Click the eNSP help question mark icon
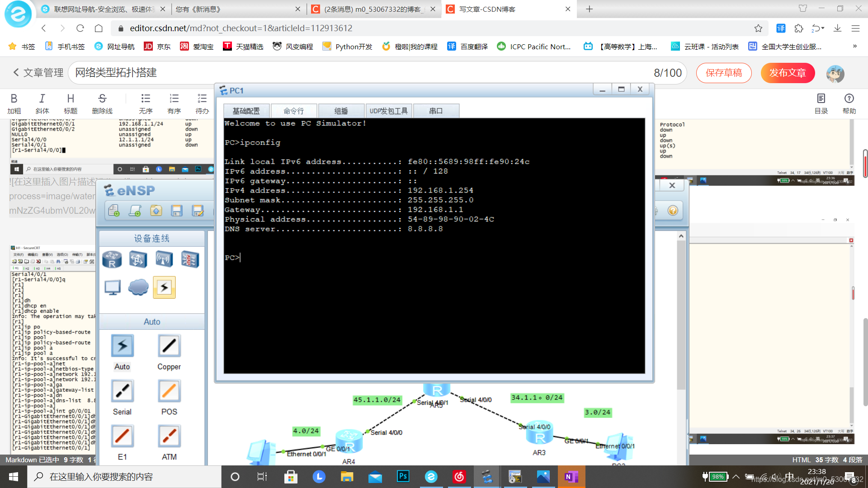This screenshot has width=868, height=488. click(673, 211)
